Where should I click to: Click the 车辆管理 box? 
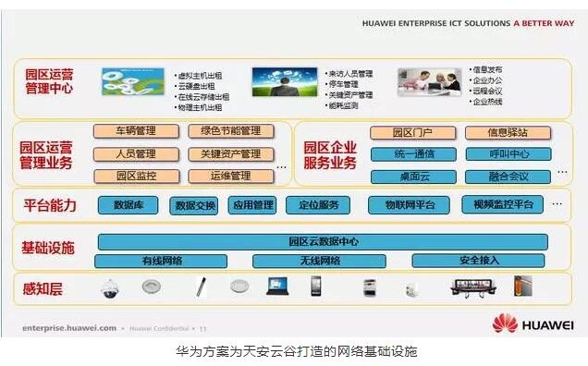(136, 131)
